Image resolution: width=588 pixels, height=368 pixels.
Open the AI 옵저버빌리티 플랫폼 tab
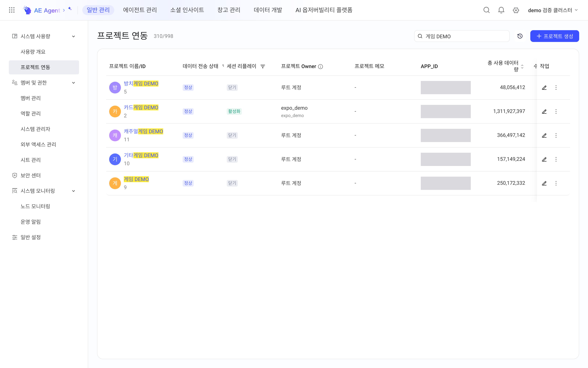coord(324,10)
